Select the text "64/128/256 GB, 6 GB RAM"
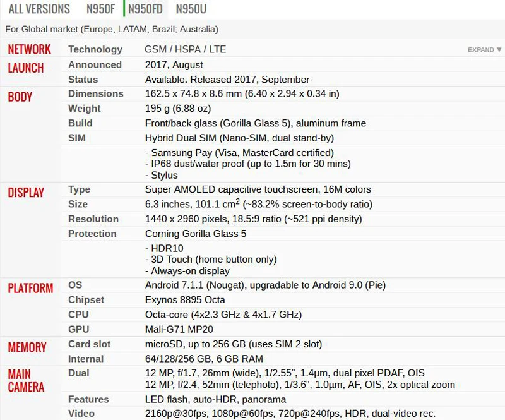Viewport: 505px width, 420px height. click(204, 359)
